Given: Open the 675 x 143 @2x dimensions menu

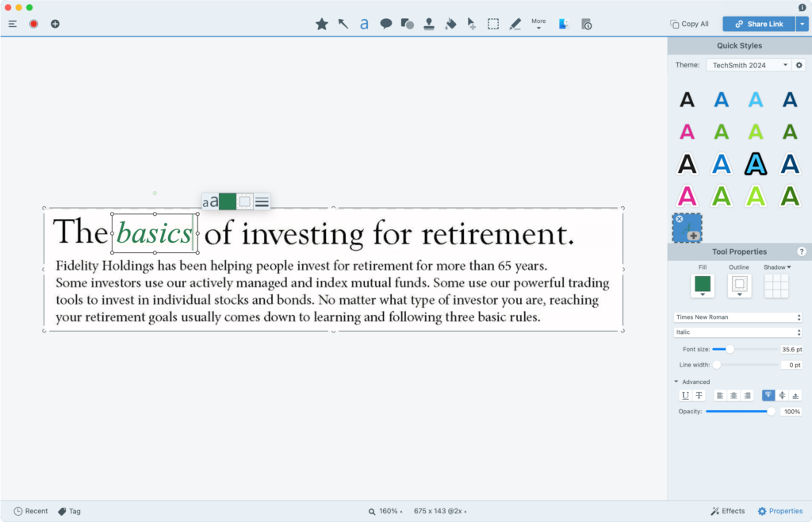Looking at the screenshot, I should 439,511.
